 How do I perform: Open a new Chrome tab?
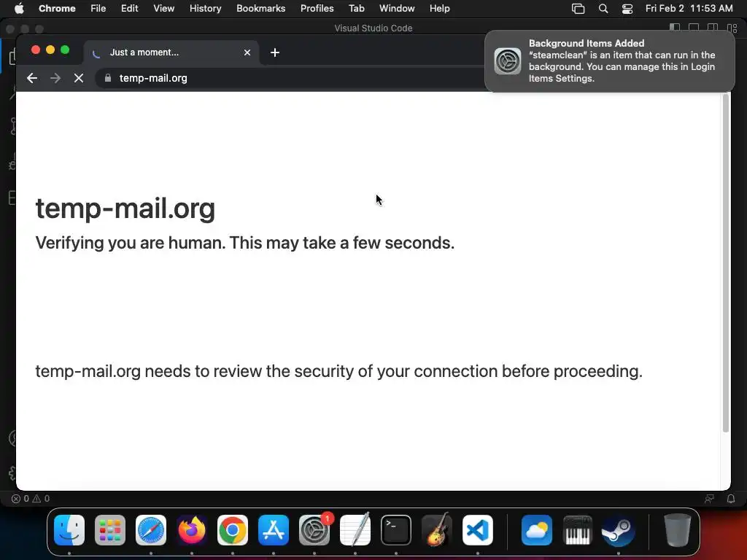coord(275,52)
